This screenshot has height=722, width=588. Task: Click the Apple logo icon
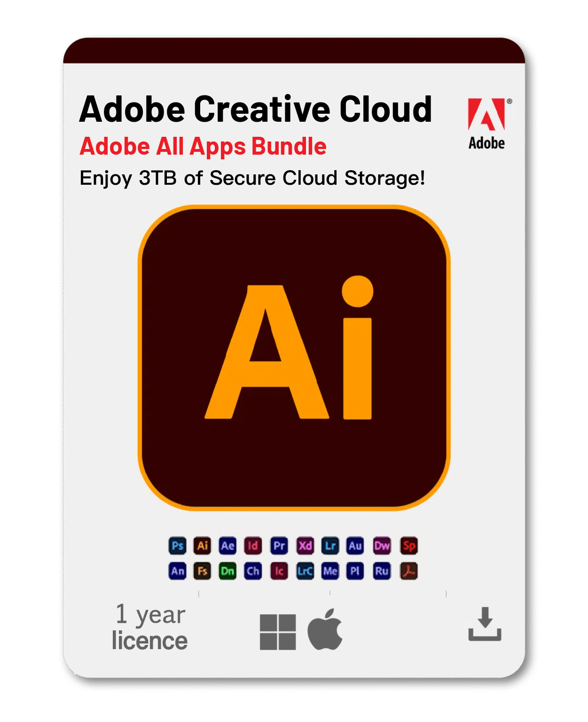tap(325, 629)
